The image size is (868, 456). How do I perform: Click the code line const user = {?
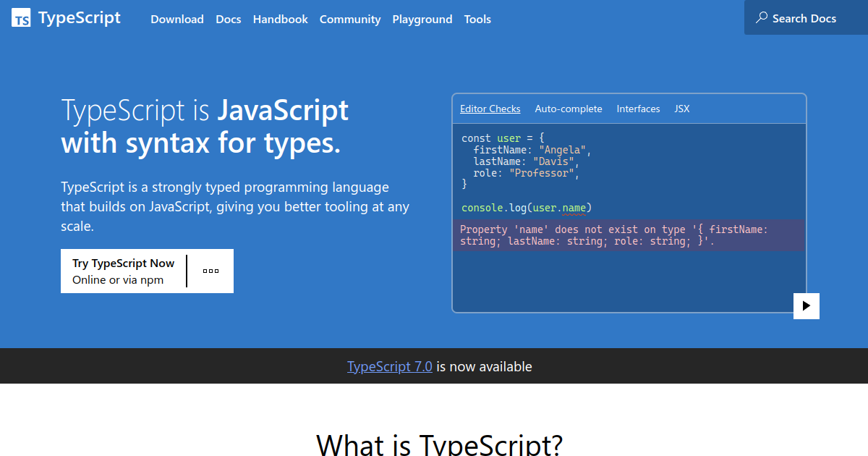click(503, 138)
